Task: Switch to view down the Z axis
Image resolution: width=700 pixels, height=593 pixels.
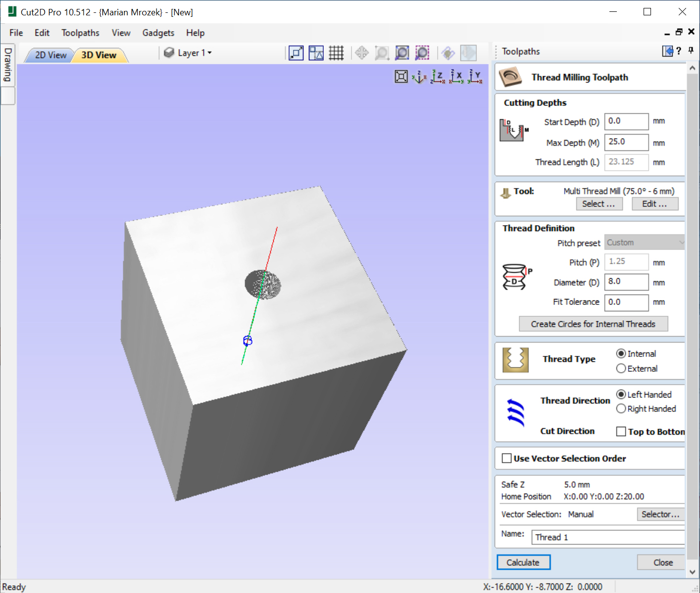Action: pyautogui.click(x=438, y=77)
